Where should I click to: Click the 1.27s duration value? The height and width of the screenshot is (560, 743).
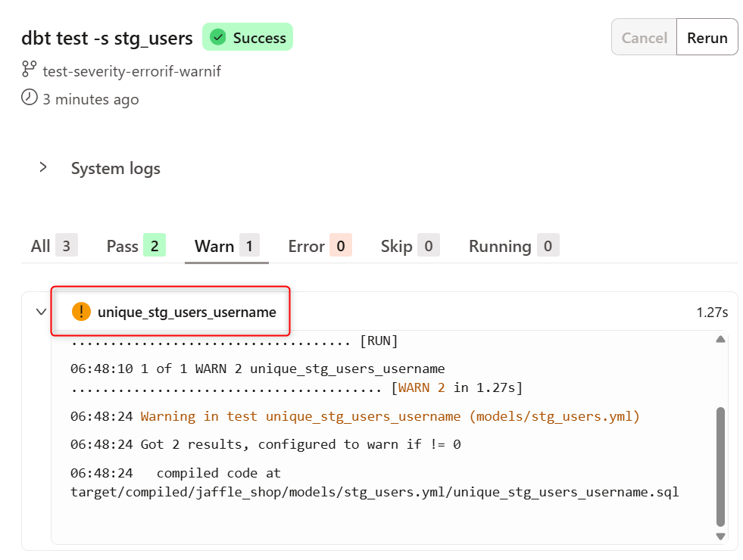point(712,312)
